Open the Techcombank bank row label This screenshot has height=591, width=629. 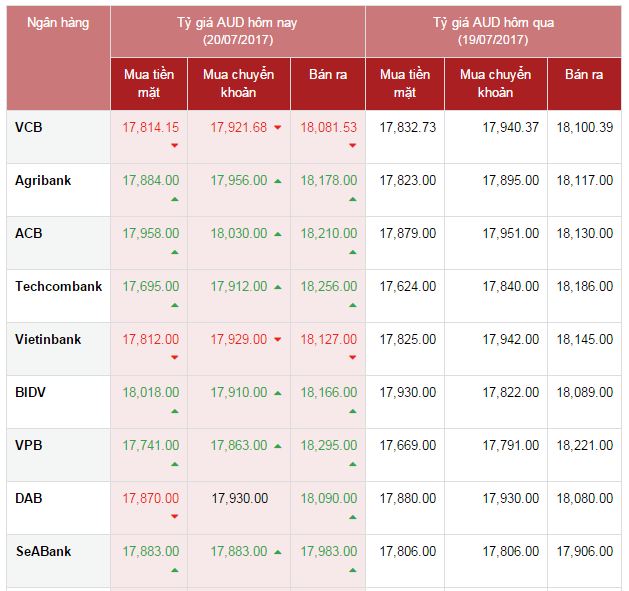59,286
